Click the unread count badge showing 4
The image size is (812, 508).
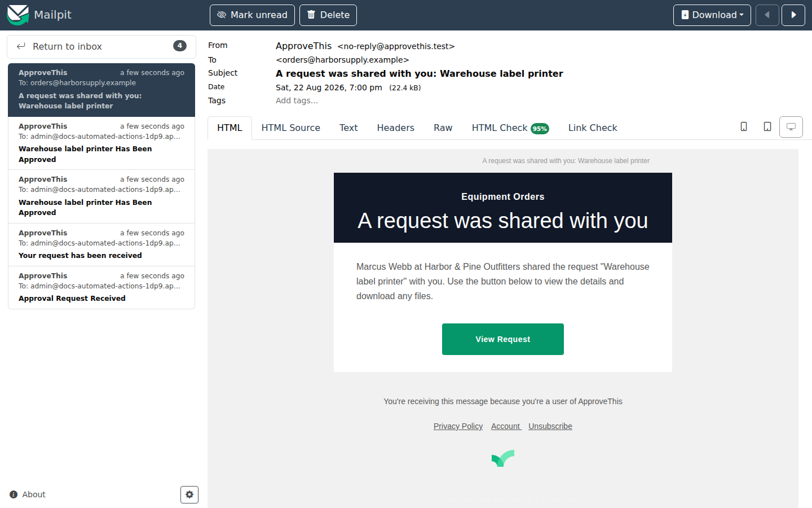point(180,46)
